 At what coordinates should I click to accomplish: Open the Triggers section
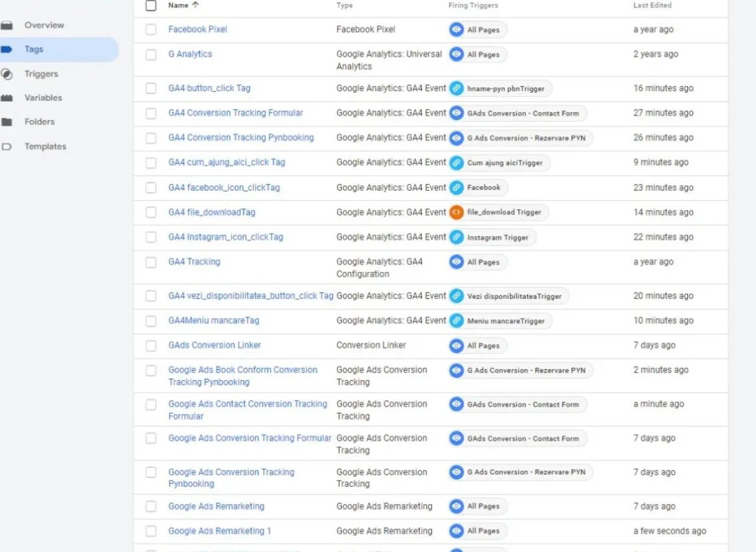coord(41,74)
